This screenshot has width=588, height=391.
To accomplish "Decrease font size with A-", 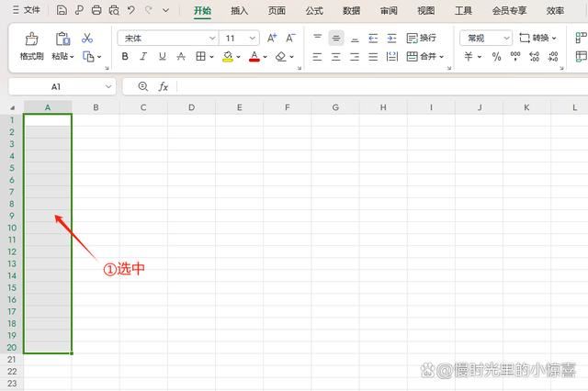I will point(290,38).
